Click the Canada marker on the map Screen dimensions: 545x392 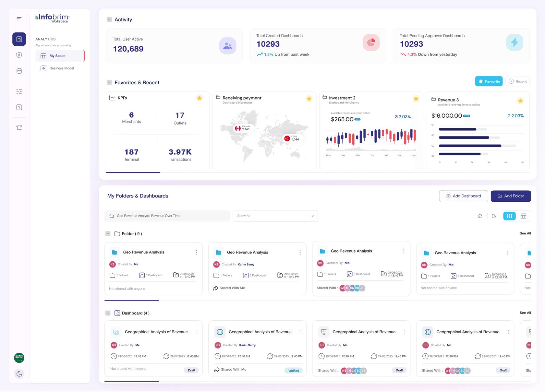click(243, 128)
